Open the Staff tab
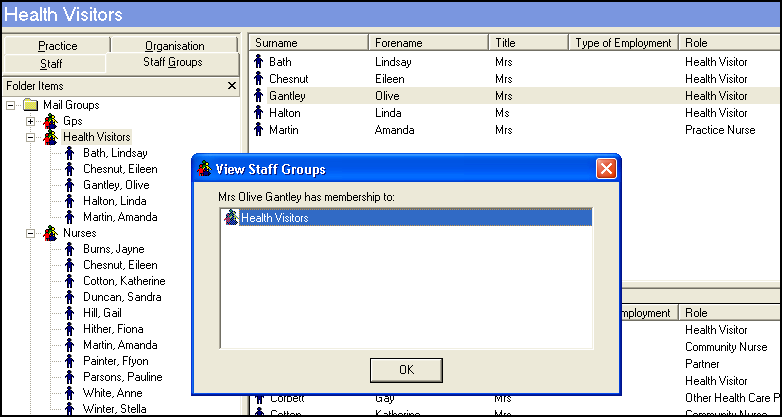The image size is (782, 417). click(57, 63)
